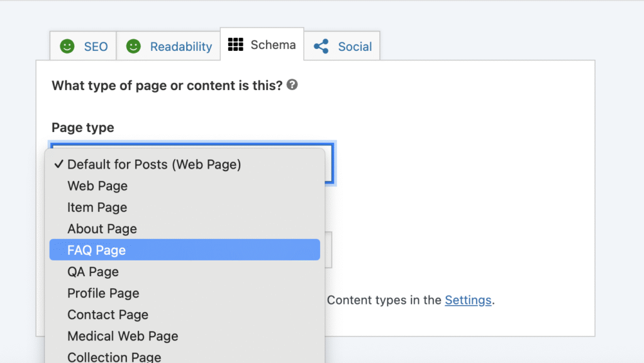This screenshot has height=363, width=644.
Task: Choose QA Page from page types
Action: [93, 272]
